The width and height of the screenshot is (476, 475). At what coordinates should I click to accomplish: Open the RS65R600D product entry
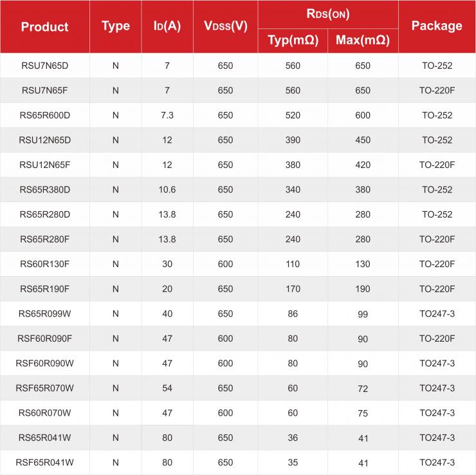click(x=44, y=116)
